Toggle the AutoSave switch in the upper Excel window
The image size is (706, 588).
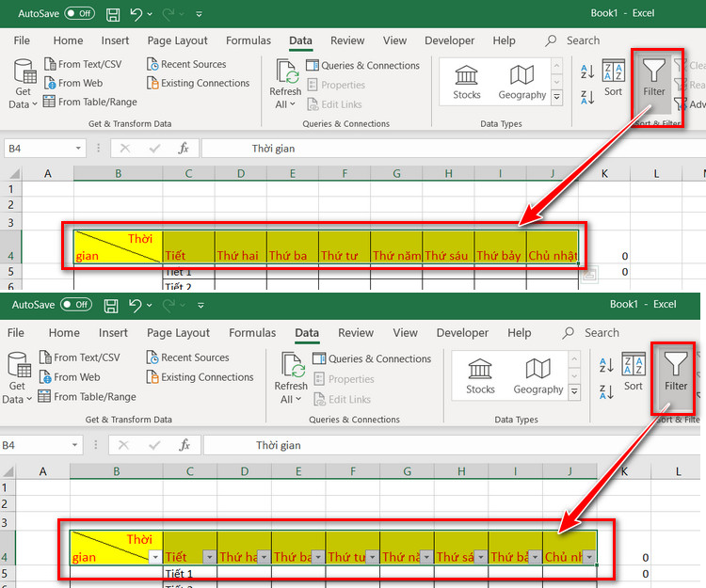[79, 13]
